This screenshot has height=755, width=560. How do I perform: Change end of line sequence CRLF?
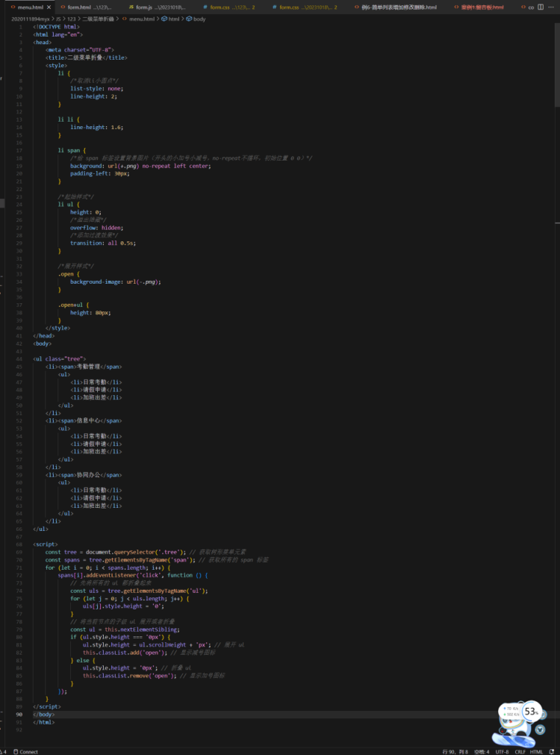[x=520, y=751]
